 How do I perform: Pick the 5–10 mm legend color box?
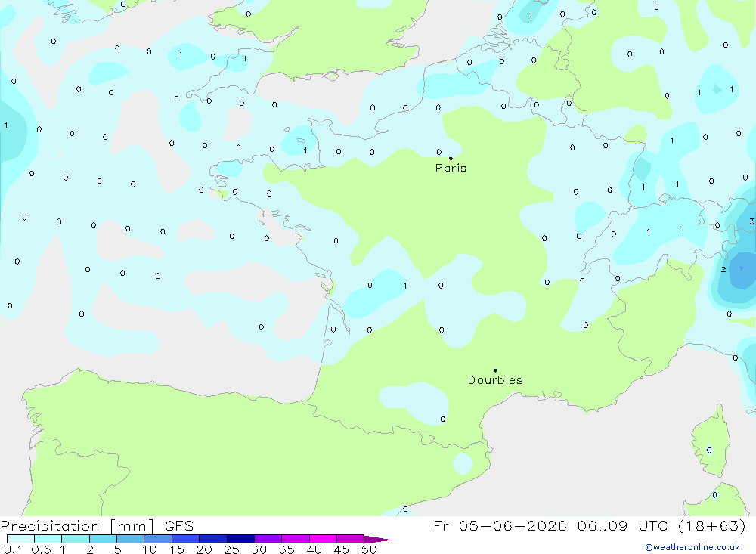click(130, 539)
